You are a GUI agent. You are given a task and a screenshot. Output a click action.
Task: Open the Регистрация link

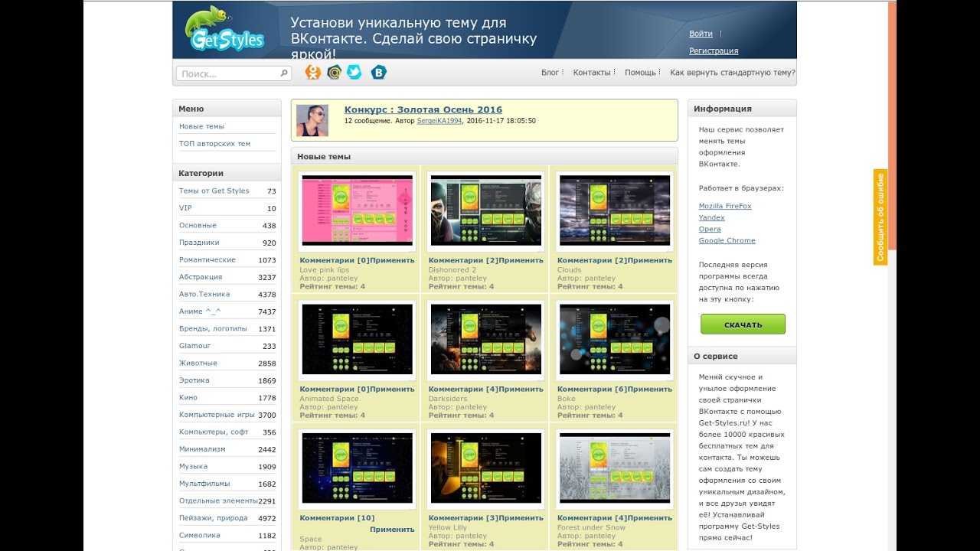click(714, 51)
